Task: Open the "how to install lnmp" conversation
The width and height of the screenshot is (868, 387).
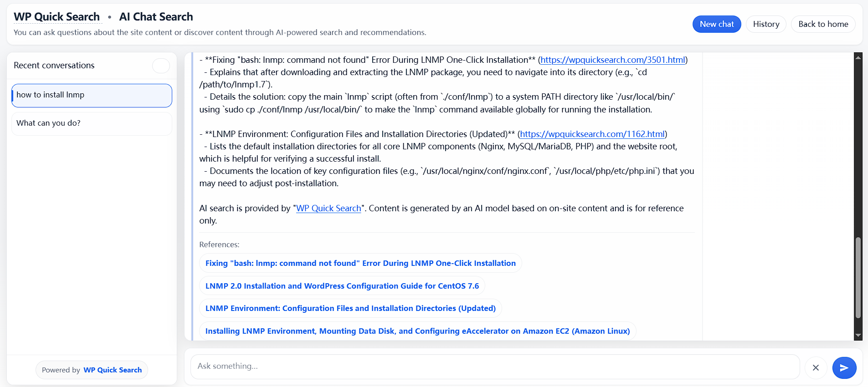Action: 92,95
